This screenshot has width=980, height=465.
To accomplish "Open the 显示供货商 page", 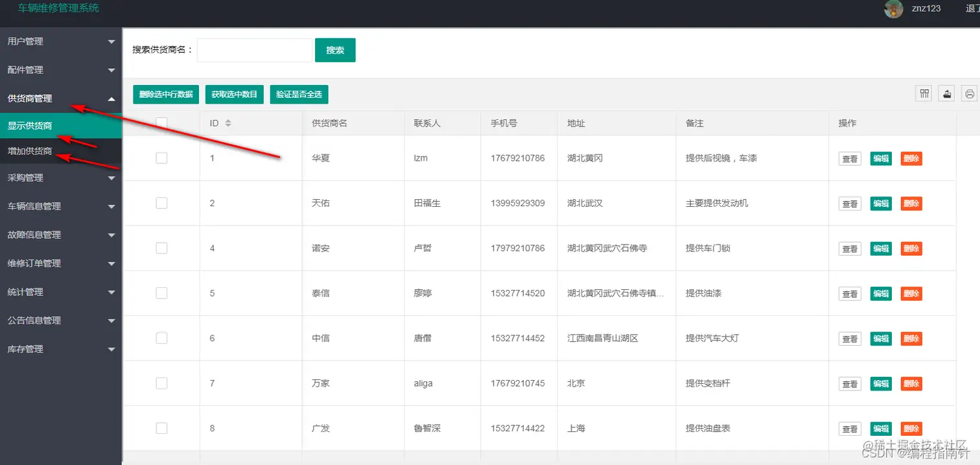I will click(61, 126).
